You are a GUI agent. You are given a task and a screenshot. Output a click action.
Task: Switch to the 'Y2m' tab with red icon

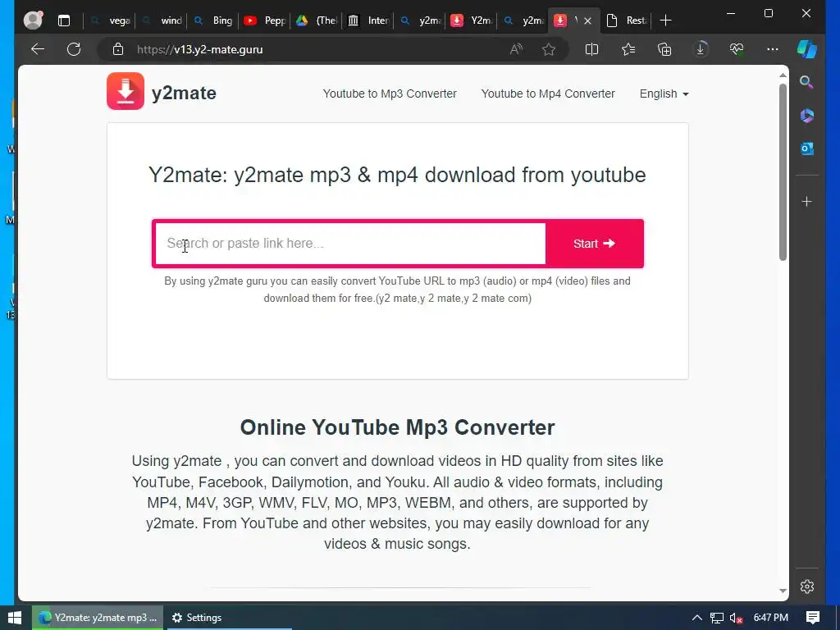[x=472, y=21]
